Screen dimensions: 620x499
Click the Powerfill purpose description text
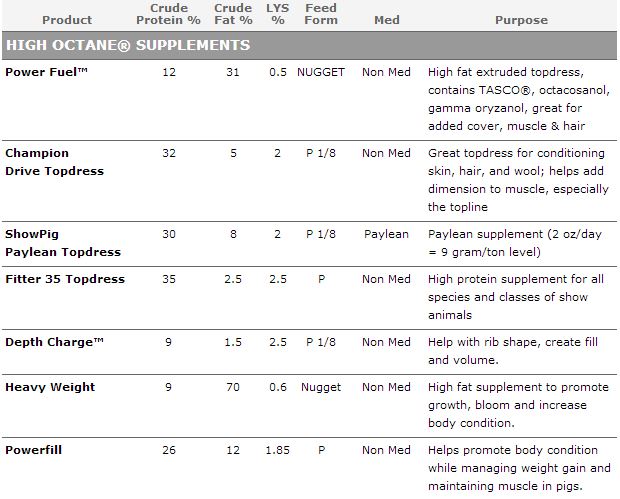pos(519,468)
